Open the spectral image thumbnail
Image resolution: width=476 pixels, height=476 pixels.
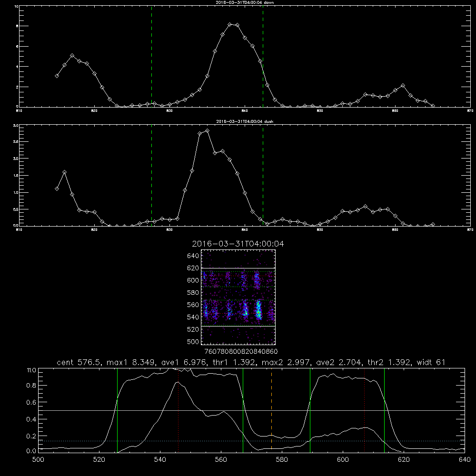pos(238,297)
